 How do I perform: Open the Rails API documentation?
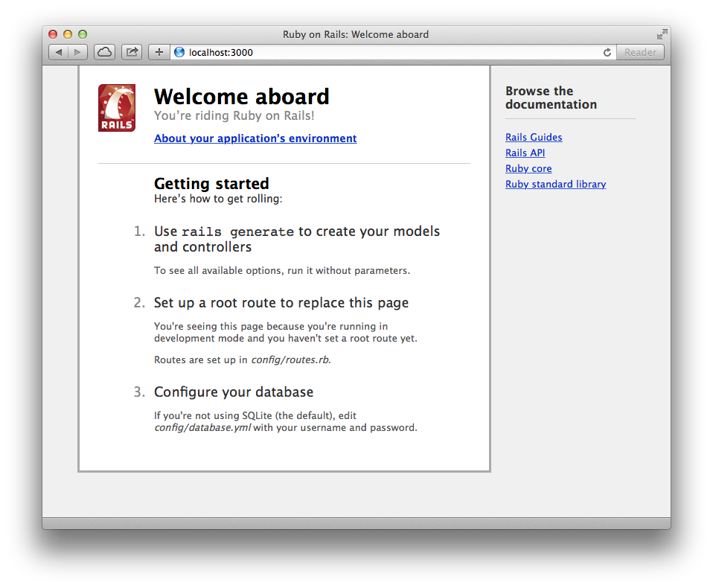tap(525, 153)
